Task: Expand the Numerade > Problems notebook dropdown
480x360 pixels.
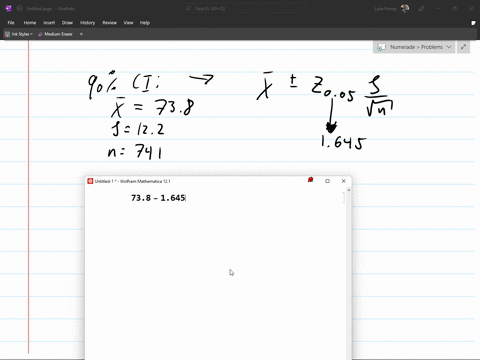Action: tap(449, 47)
